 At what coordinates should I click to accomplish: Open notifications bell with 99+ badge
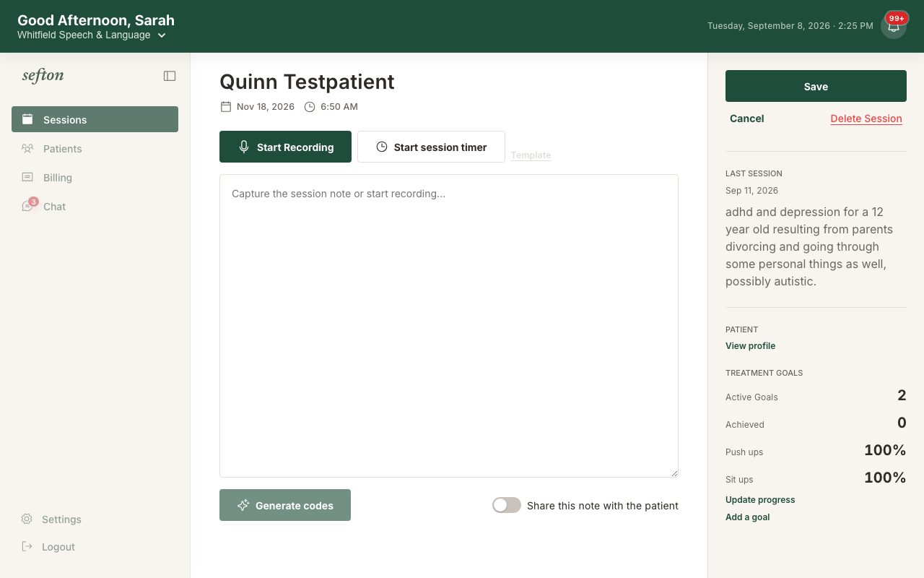tap(894, 26)
